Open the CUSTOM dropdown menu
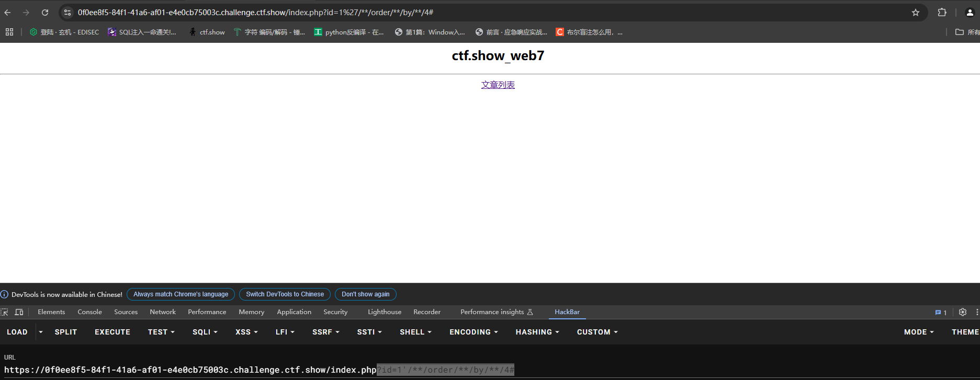The image size is (980, 380). pyautogui.click(x=597, y=332)
